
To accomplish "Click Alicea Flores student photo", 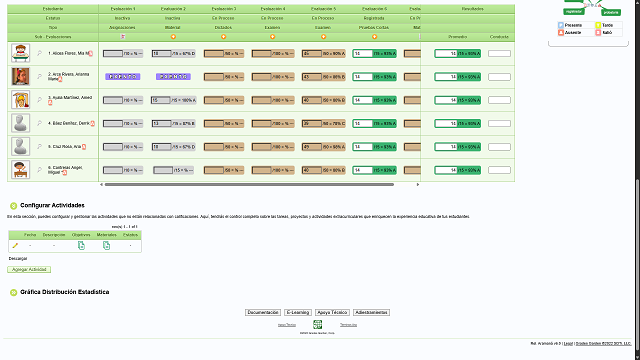I will 20,53.
